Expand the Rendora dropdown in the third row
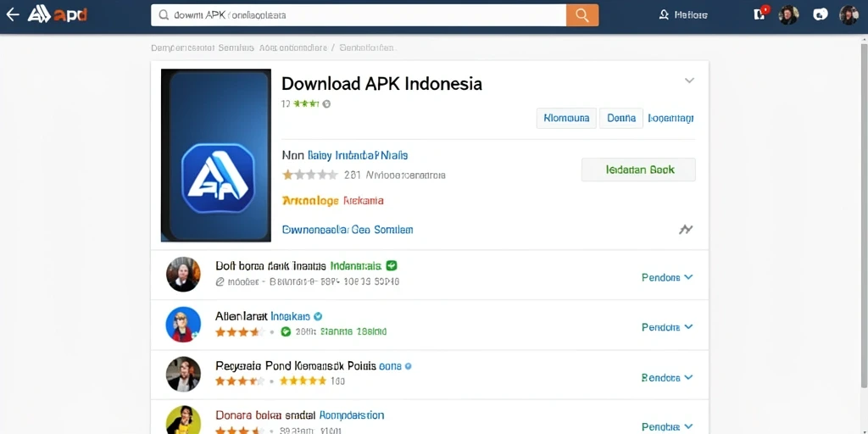The image size is (868, 434). click(x=667, y=377)
